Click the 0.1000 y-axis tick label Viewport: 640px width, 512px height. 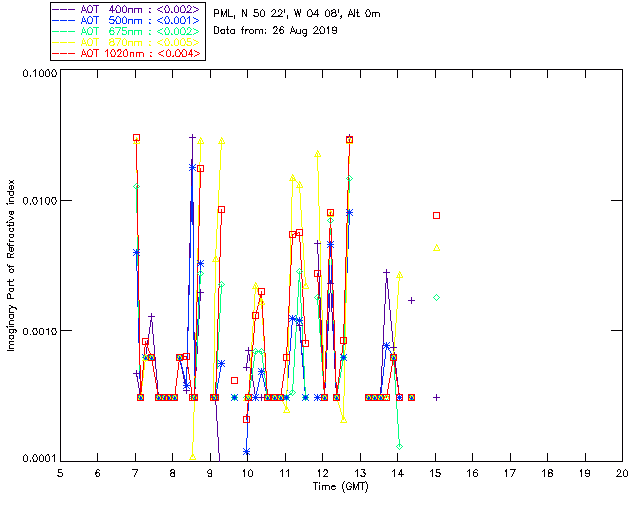tap(38, 75)
